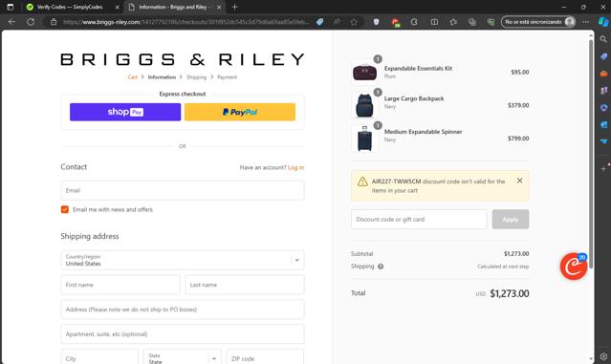Click the browser address bar URL

186,22
